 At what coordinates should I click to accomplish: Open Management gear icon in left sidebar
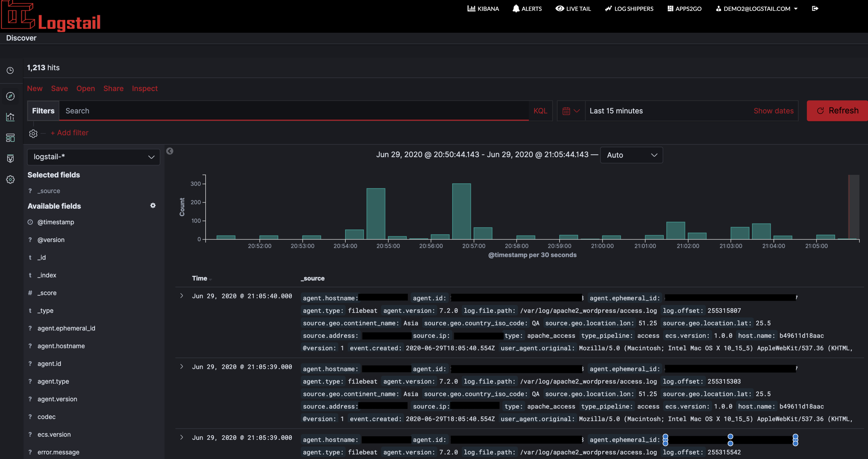point(11,179)
